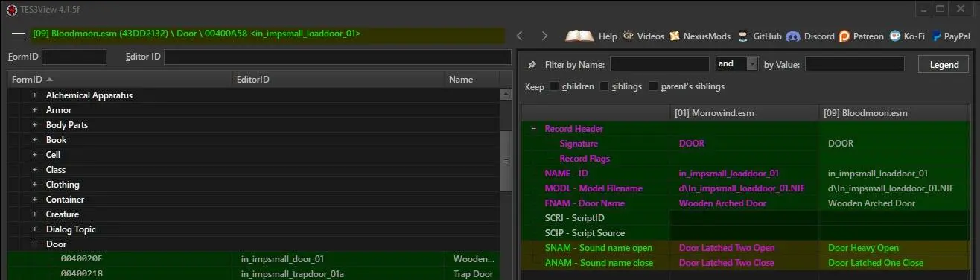Click the 'Door Heavy Open' Bloodmoon value
980x280 pixels.
[863, 248]
